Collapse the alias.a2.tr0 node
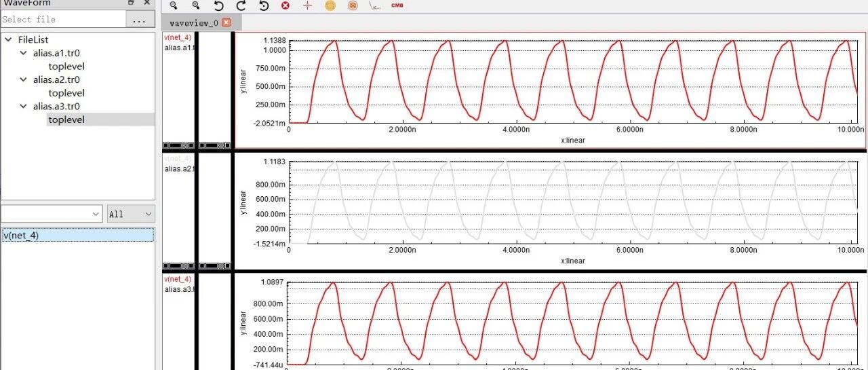The height and width of the screenshot is (370, 868). tap(24, 79)
